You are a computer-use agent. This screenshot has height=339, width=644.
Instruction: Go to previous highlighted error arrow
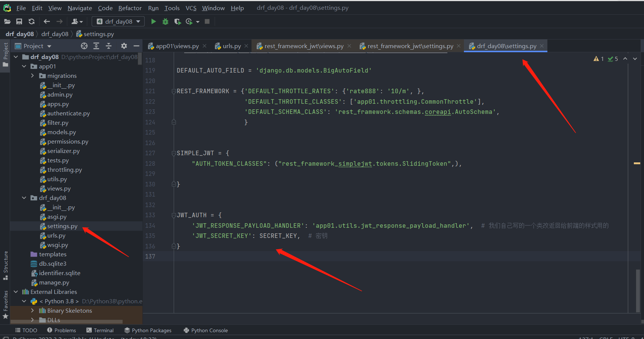pyautogui.click(x=625, y=59)
